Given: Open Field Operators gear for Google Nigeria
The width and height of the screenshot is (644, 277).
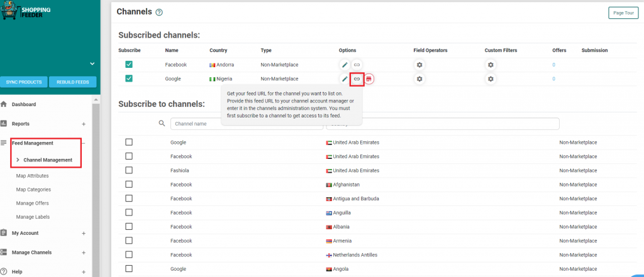Looking at the screenshot, I should pos(419,79).
